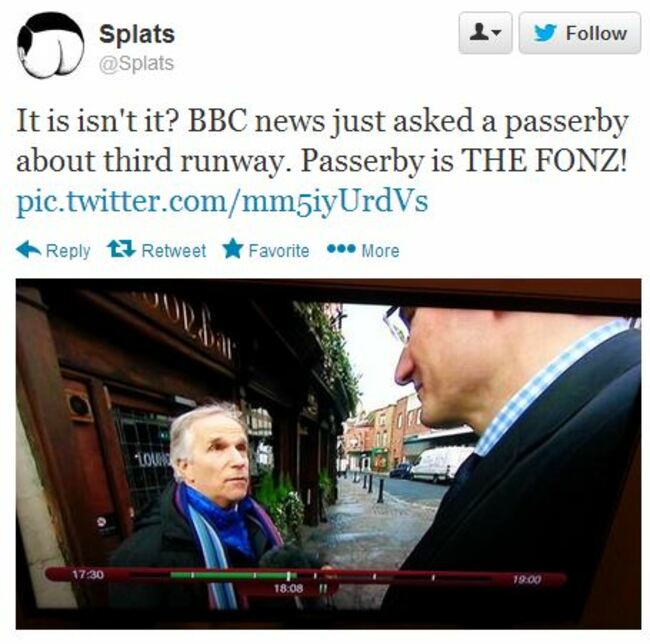Retweet this tweet via its label

tap(174, 251)
